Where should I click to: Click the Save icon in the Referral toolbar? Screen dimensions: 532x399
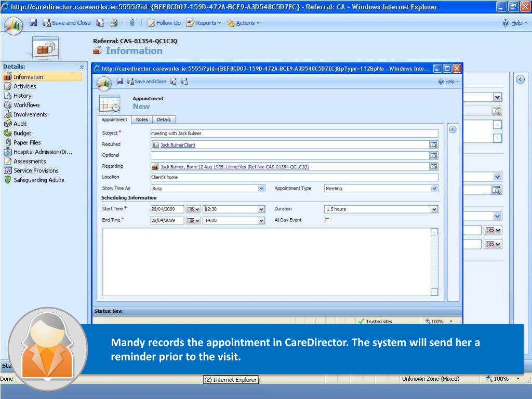(x=33, y=23)
